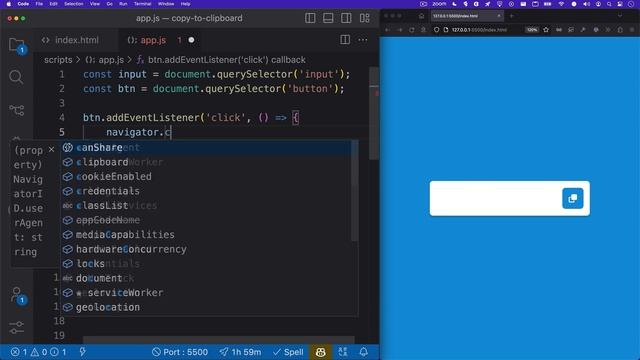
Task: Close the suggestion details pane
Action: click(x=51, y=150)
